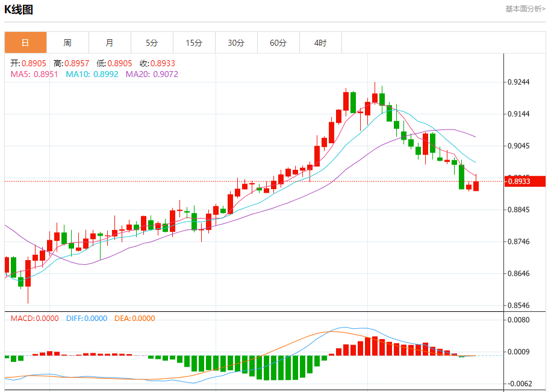This screenshot has height=392, width=551.
Task: Open the 4时 interval tab
Action: [321, 43]
